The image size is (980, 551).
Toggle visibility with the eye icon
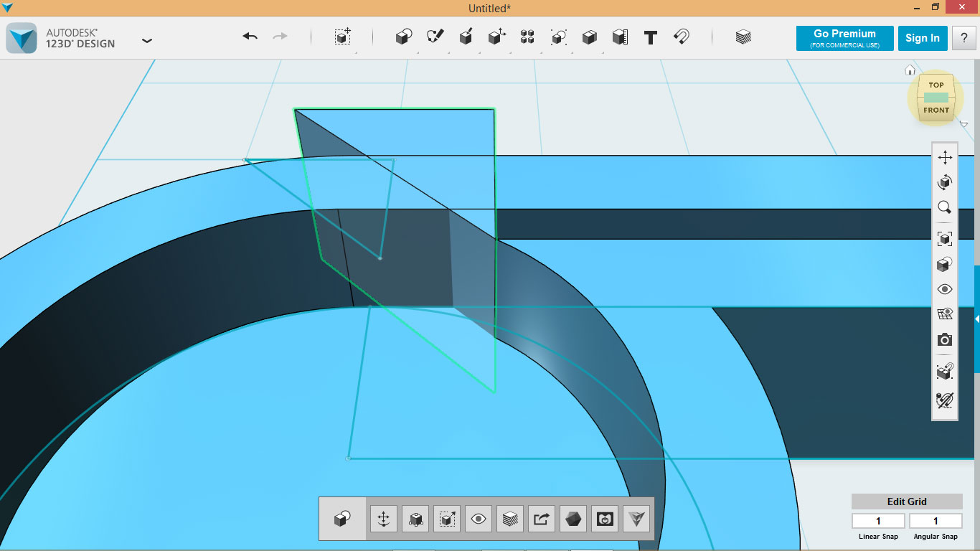(945, 288)
